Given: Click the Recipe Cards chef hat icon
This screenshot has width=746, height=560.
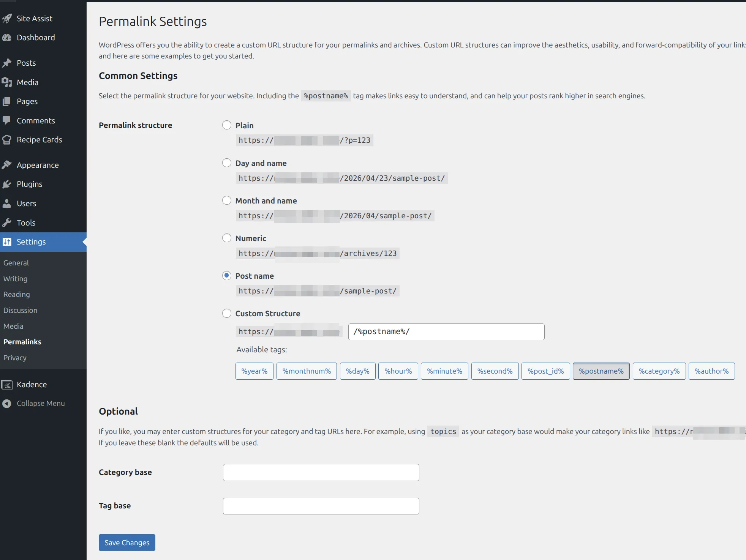Looking at the screenshot, I should pos(7,140).
